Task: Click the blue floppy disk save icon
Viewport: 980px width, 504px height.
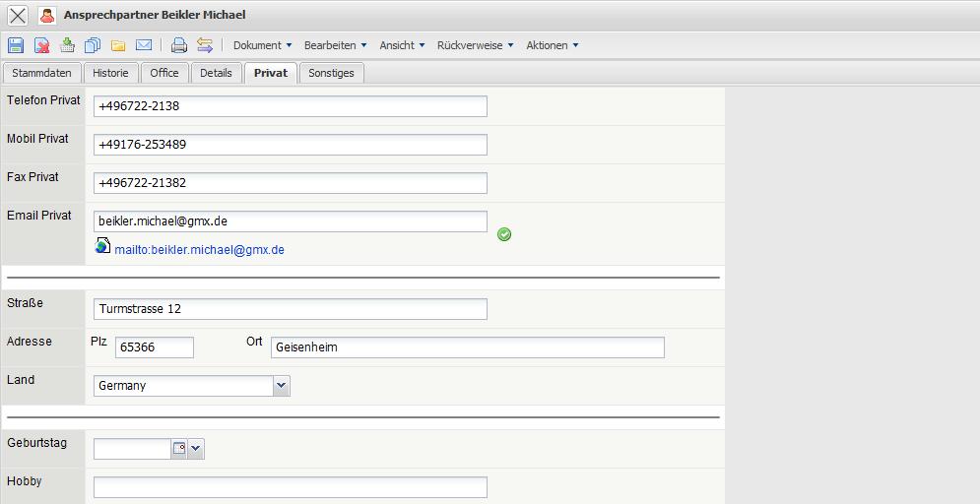Action: tap(16, 45)
